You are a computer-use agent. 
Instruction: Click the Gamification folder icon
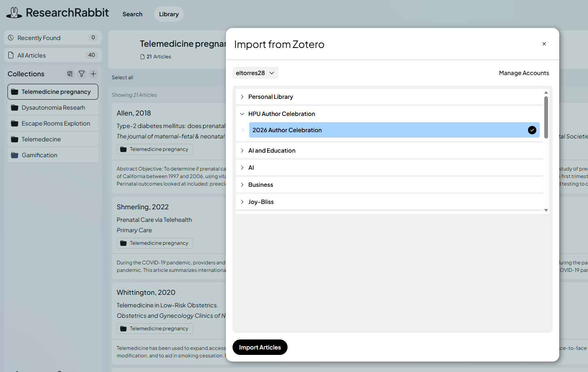(x=15, y=155)
